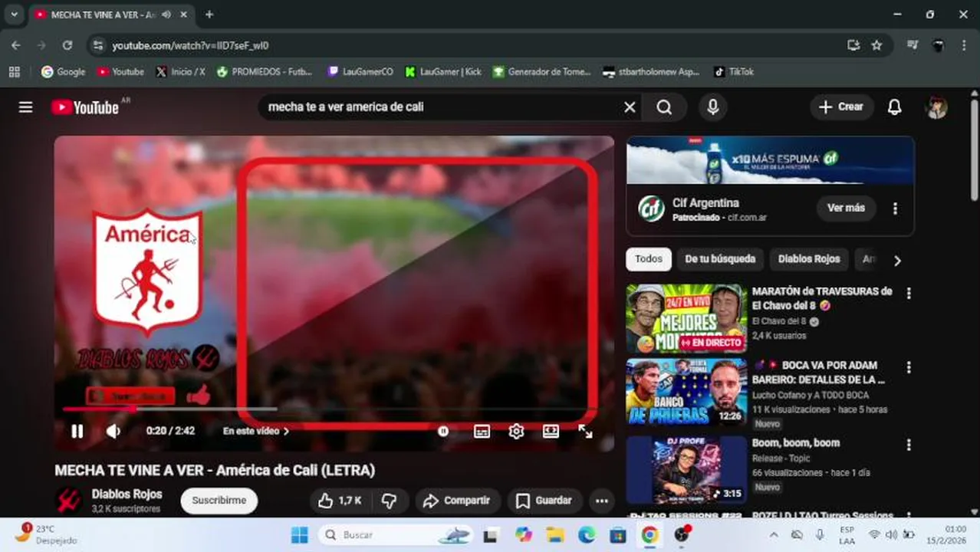Image resolution: width=980 pixels, height=552 pixels.
Task: Save the video with Guardar
Action: point(544,501)
